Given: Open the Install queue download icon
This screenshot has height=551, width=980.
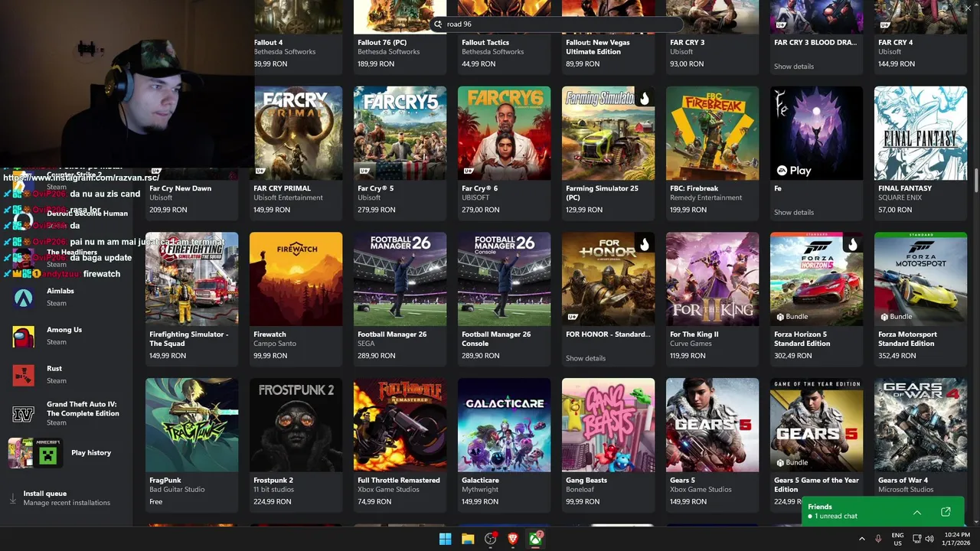Looking at the screenshot, I should click(x=13, y=498).
